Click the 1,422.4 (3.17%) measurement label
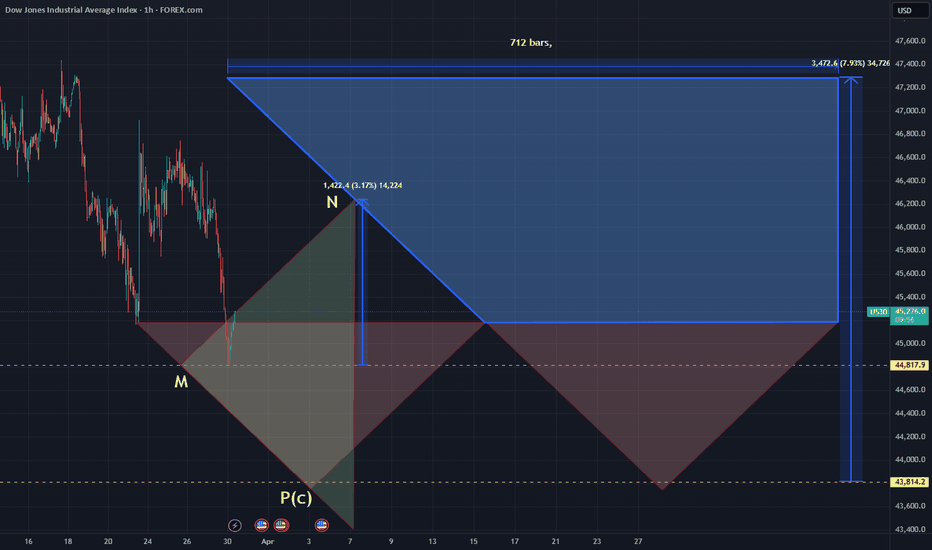932x550 pixels. click(363, 186)
